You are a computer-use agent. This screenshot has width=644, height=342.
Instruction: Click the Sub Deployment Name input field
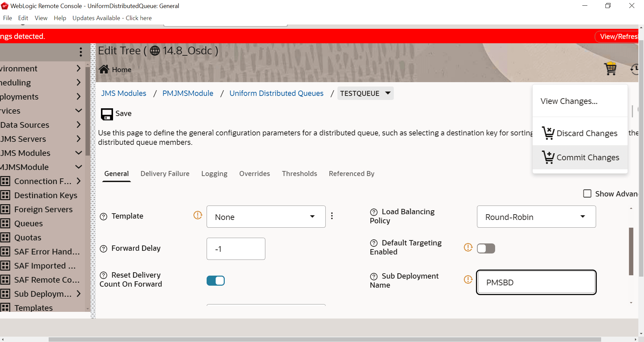[536, 282]
